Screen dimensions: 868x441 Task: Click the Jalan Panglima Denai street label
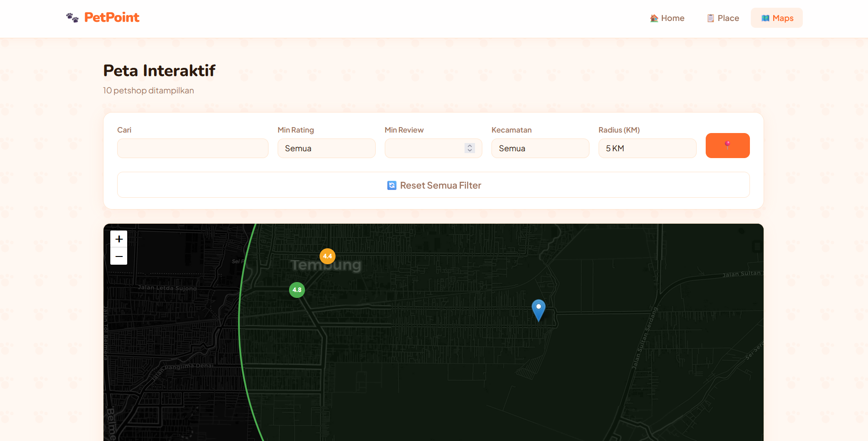click(x=182, y=371)
